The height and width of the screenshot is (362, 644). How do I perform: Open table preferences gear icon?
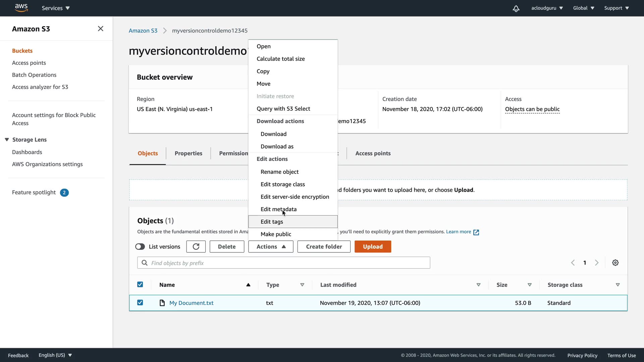click(615, 263)
